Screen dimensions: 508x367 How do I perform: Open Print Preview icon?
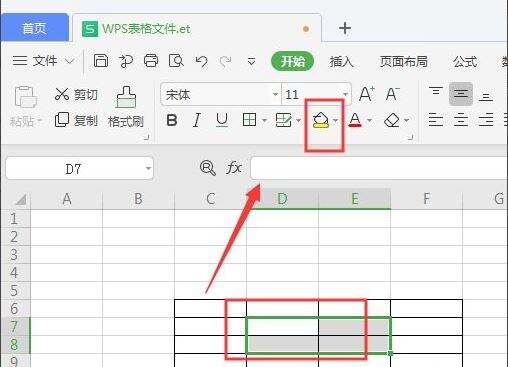coord(176,61)
